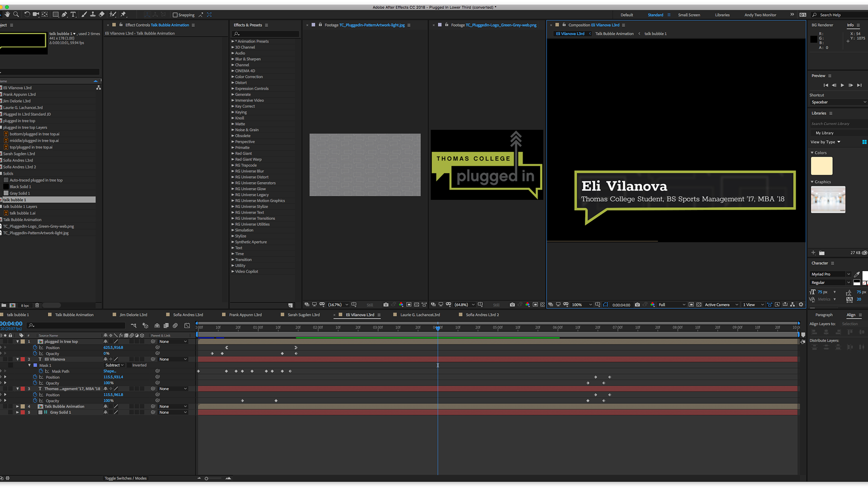Open the Graph Editor in timeline
Screen dimensions: 868x489
(187, 325)
